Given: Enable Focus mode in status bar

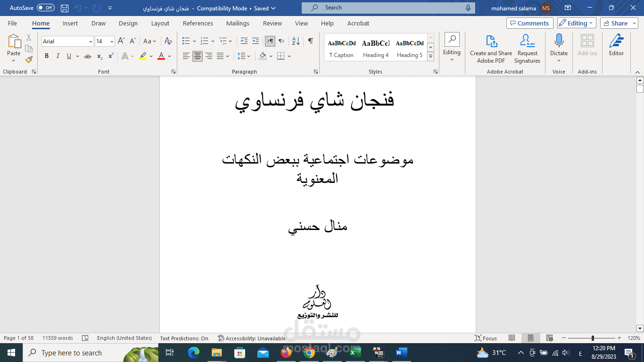Looking at the screenshot, I should 486,338.
